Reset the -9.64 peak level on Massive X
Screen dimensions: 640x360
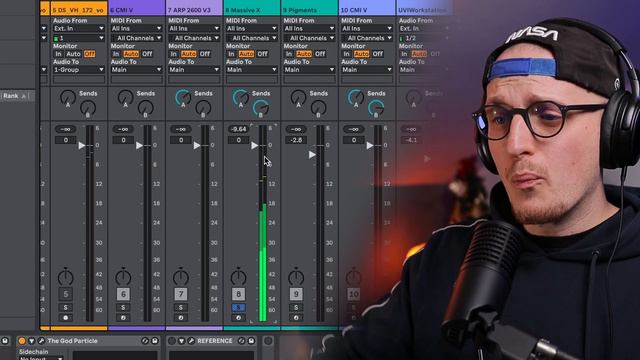pos(238,129)
